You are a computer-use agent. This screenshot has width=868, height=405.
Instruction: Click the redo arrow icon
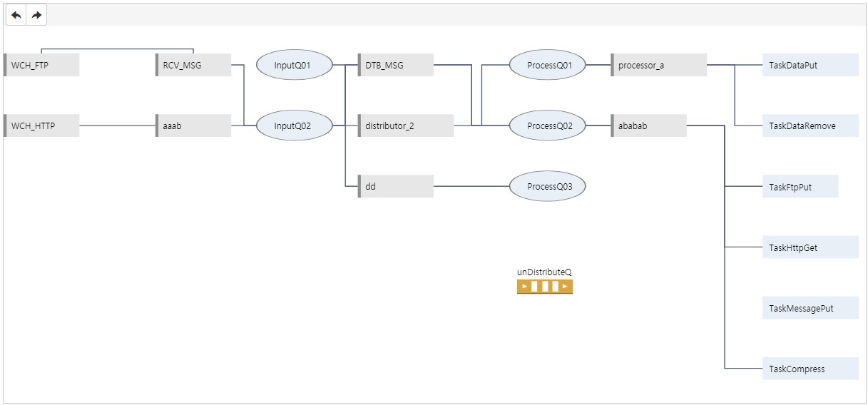coord(36,15)
